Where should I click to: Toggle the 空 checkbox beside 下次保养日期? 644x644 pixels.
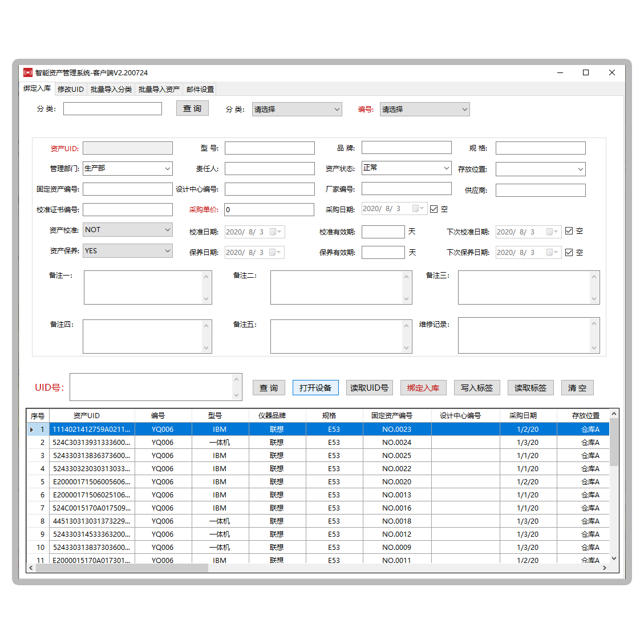point(569,252)
